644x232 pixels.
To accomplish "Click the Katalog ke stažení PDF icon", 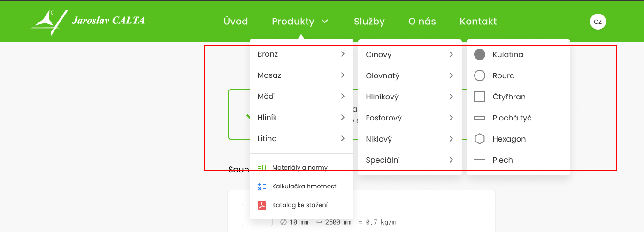I will click(x=262, y=205).
